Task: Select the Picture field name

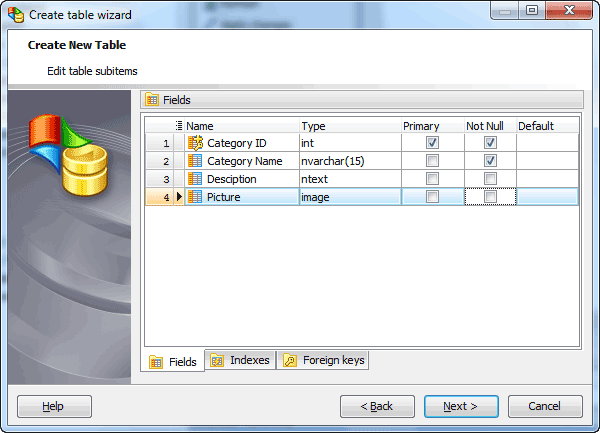Action: click(223, 197)
